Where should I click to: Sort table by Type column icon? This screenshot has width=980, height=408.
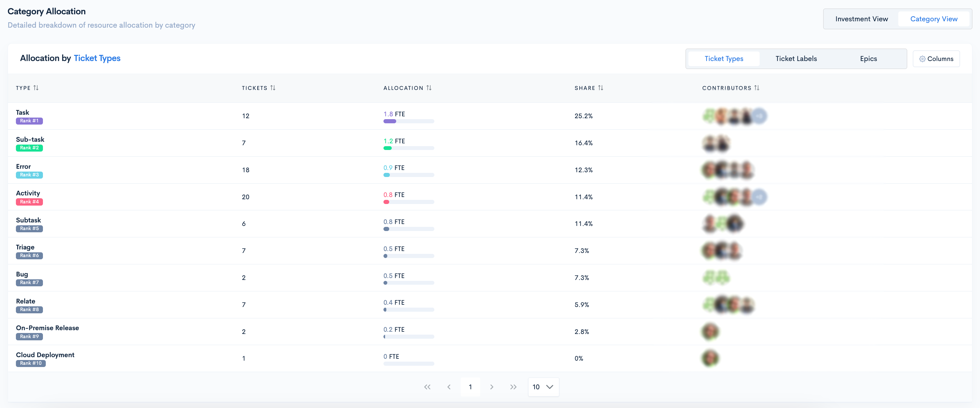click(x=36, y=88)
